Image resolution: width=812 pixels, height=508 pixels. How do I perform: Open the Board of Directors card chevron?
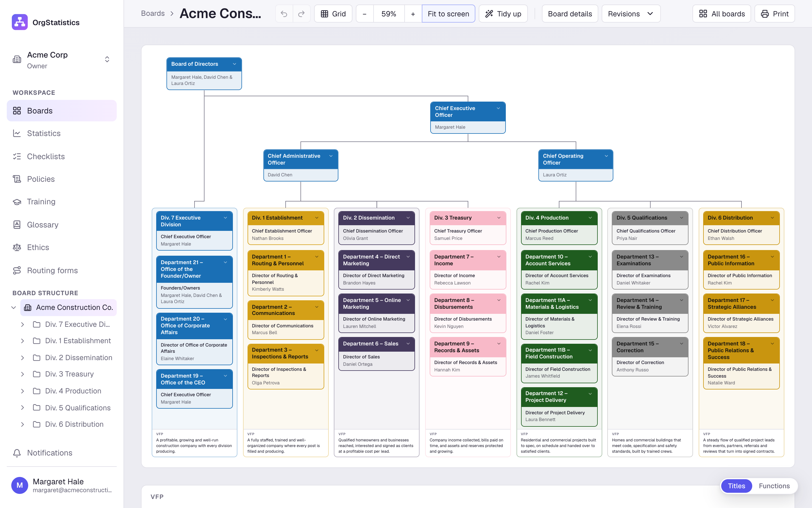[x=235, y=64]
